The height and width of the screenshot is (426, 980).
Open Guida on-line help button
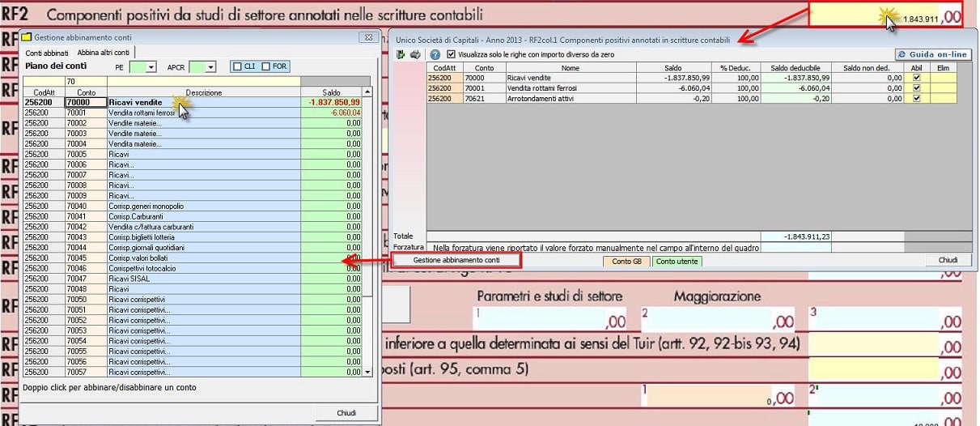[933, 54]
